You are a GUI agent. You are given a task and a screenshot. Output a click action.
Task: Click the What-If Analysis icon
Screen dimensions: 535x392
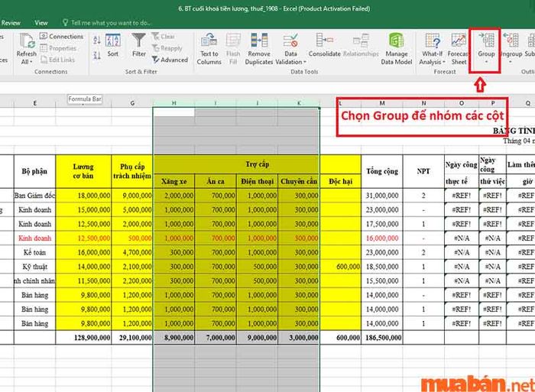pyautogui.click(x=433, y=40)
